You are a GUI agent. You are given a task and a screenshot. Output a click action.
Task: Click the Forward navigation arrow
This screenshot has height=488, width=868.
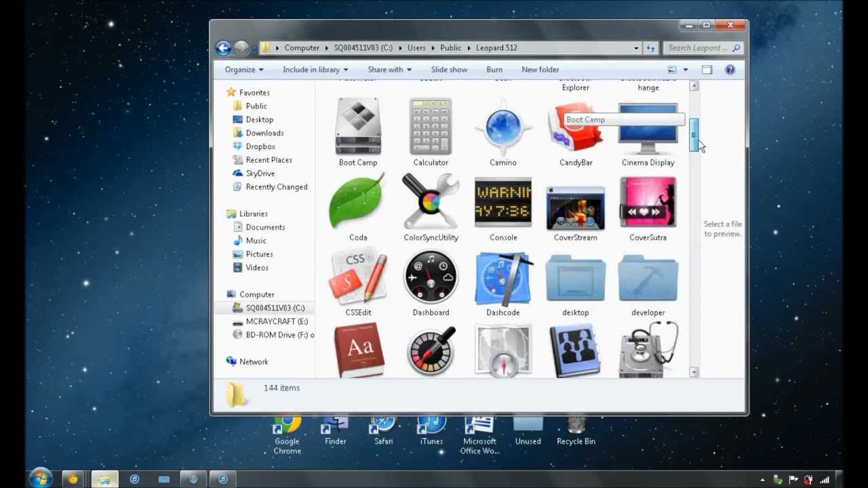[241, 47]
